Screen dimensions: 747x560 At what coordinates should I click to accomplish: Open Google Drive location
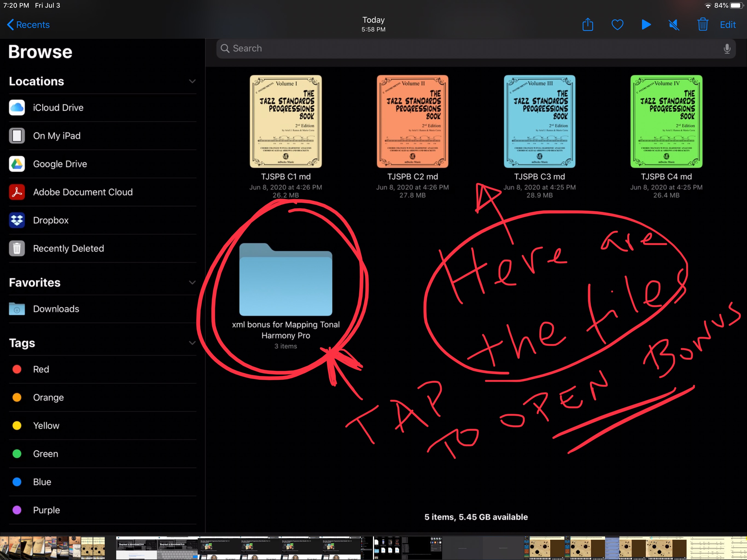coord(103,164)
